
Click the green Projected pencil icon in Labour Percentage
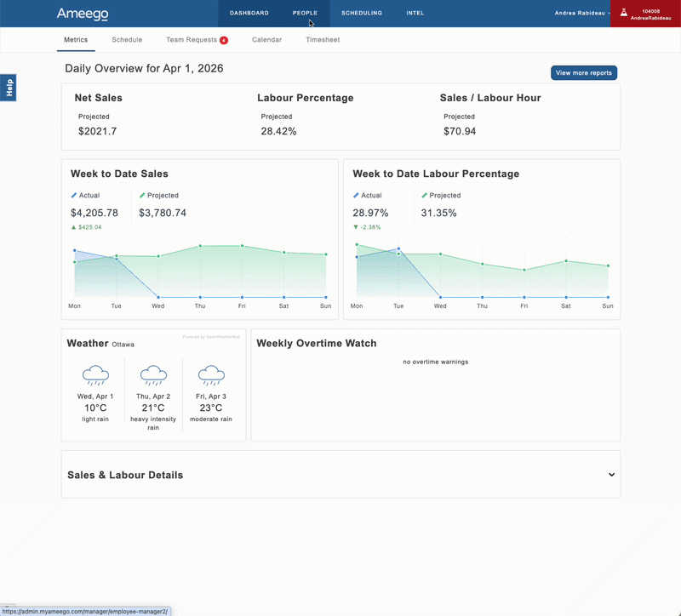pos(424,196)
